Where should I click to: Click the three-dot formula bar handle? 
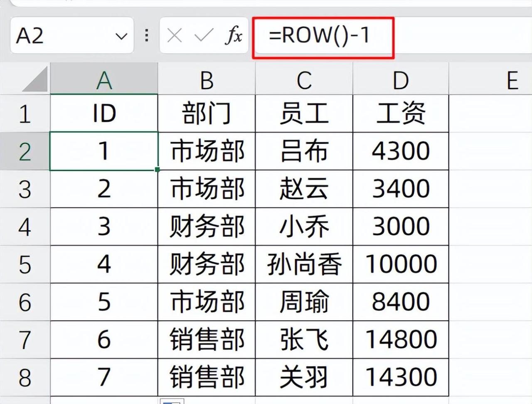tap(146, 36)
